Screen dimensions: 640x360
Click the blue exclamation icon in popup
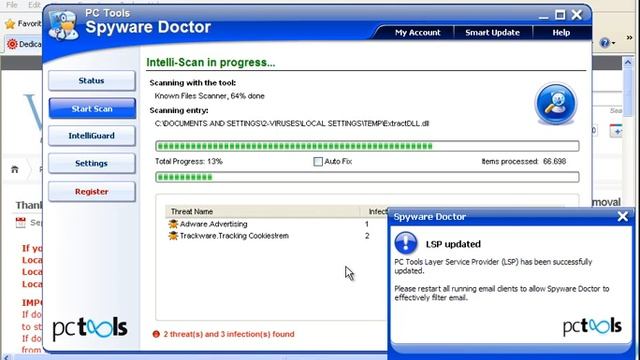point(406,243)
